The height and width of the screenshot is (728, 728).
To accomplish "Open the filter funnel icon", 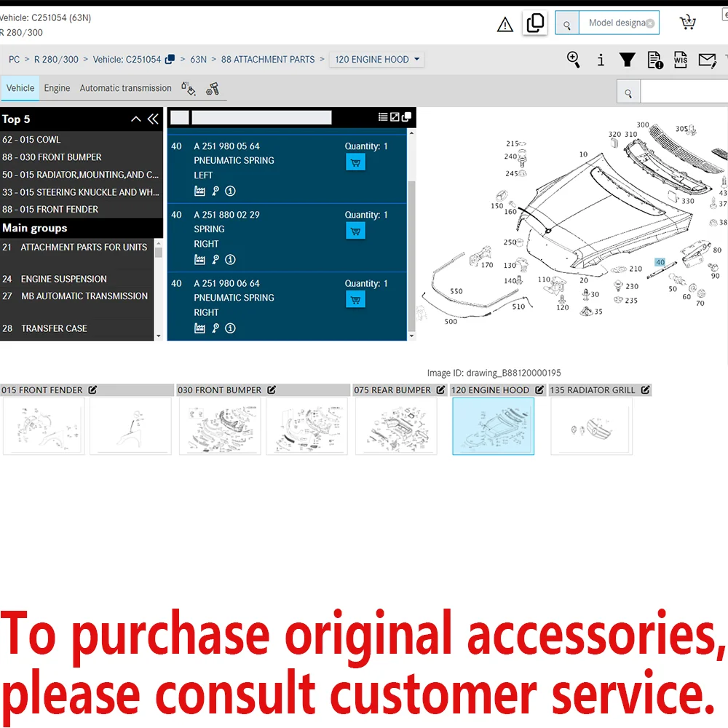I will coord(628,60).
